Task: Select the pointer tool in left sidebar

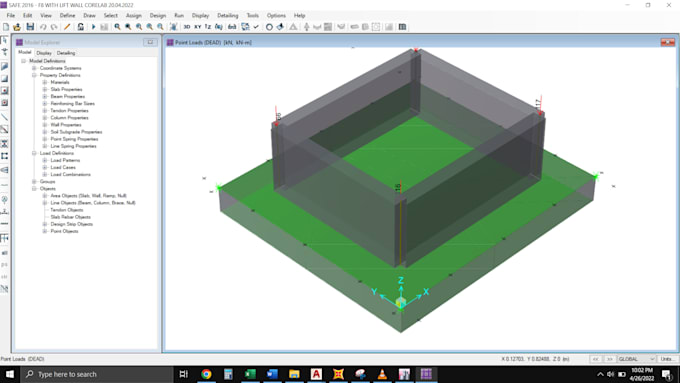Action: (4, 40)
